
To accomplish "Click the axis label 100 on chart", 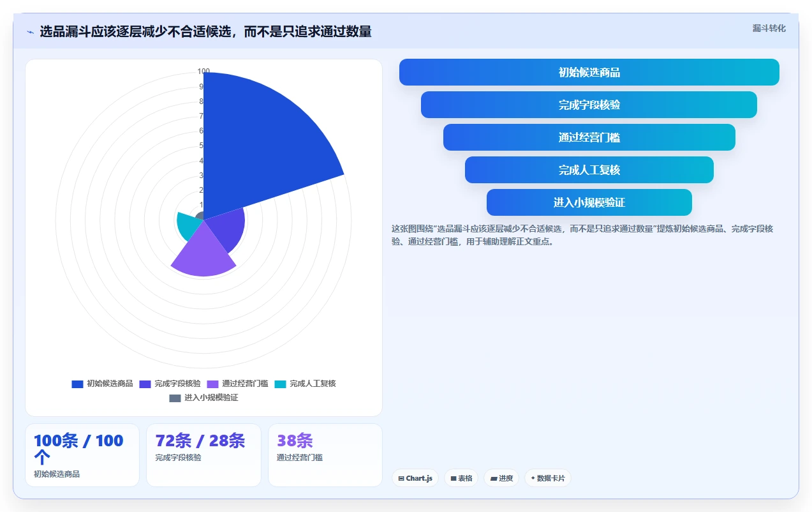I will tap(203, 72).
